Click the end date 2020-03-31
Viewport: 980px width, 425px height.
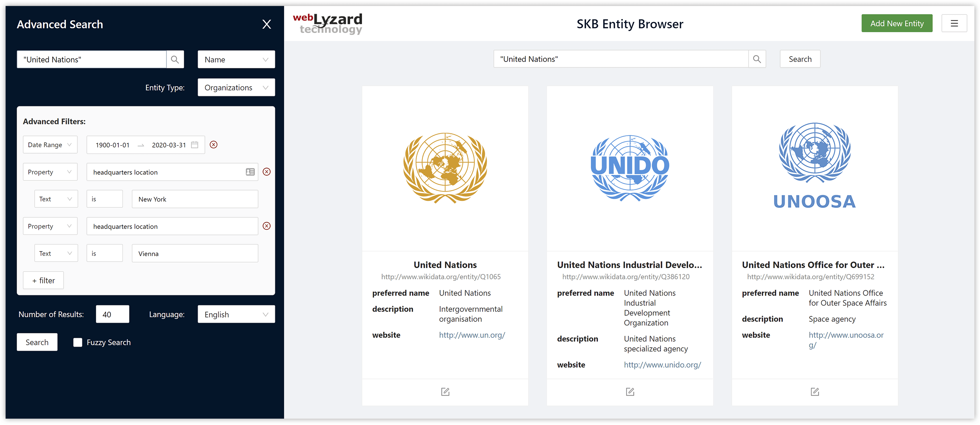(169, 145)
